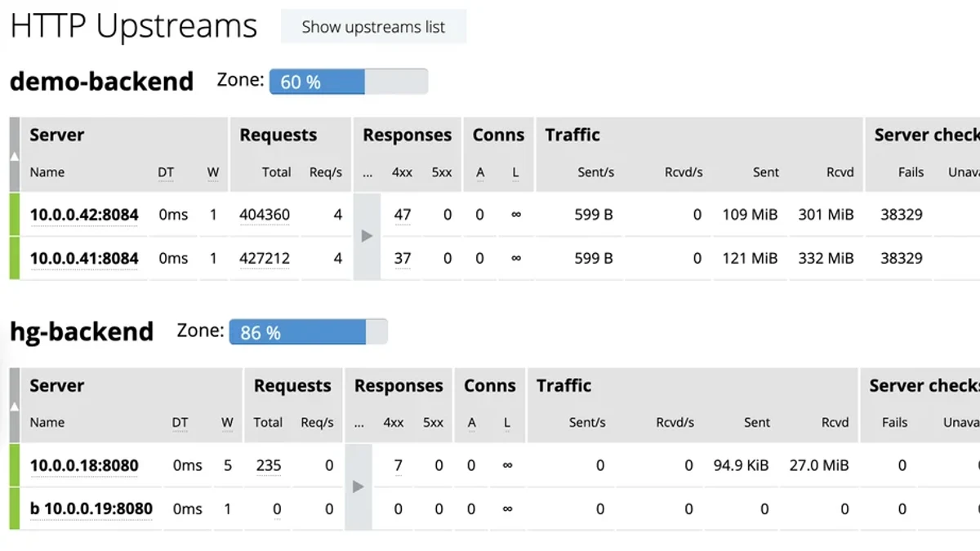980x551 pixels.
Task: Expand responses columns in demo-backend table
Action: (x=367, y=236)
